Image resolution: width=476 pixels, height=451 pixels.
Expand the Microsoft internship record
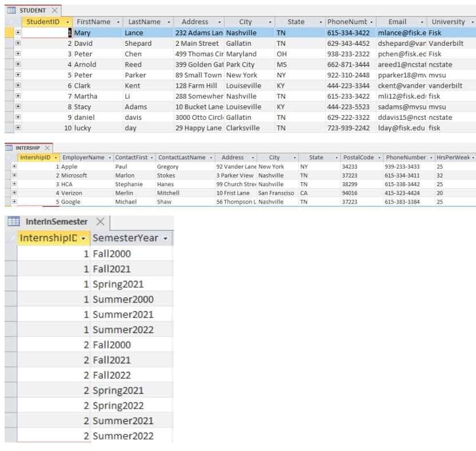14,175
